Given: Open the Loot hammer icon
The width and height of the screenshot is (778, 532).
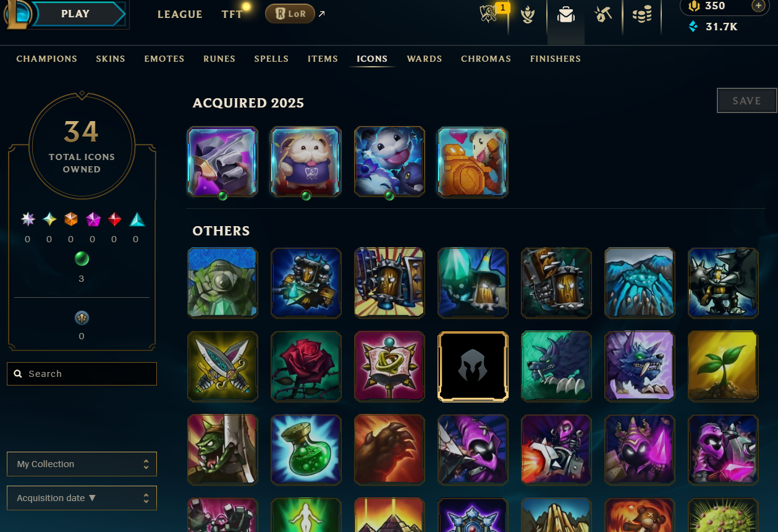Looking at the screenshot, I should pyautogui.click(x=603, y=15).
